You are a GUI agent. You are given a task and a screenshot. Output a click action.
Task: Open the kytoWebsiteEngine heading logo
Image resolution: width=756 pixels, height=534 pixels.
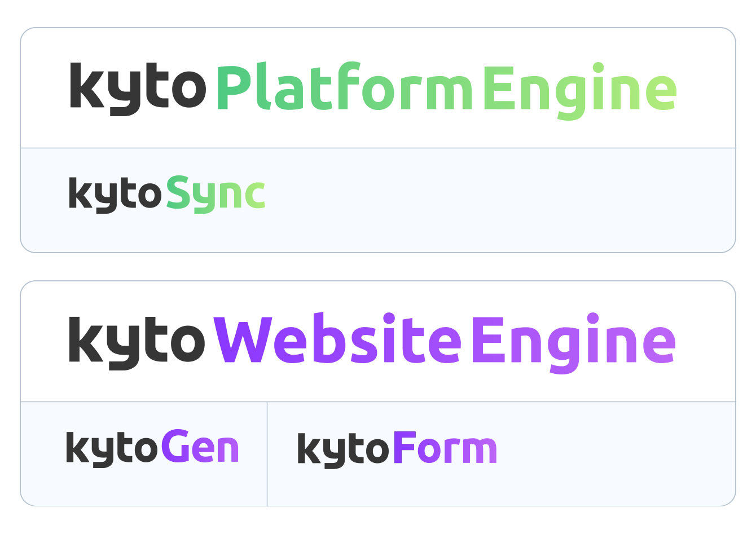(x=372, y=342)
